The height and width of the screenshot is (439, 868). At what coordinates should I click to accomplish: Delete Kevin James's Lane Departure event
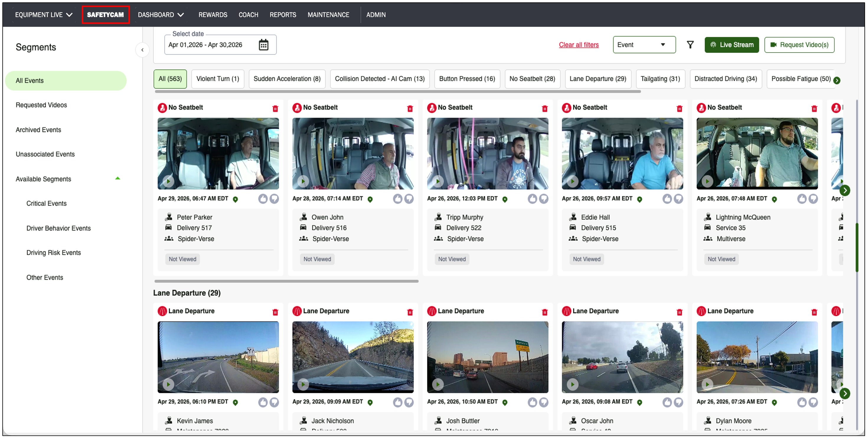[x=275, y=312]
